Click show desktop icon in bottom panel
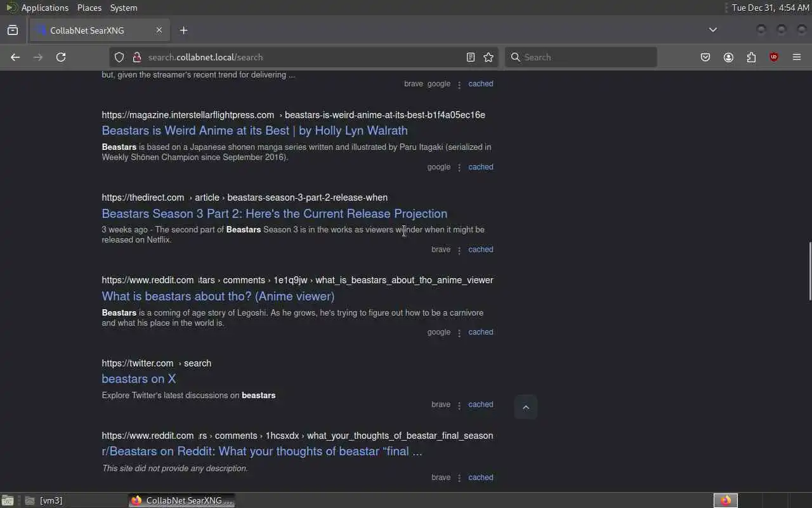 point(7,500)
